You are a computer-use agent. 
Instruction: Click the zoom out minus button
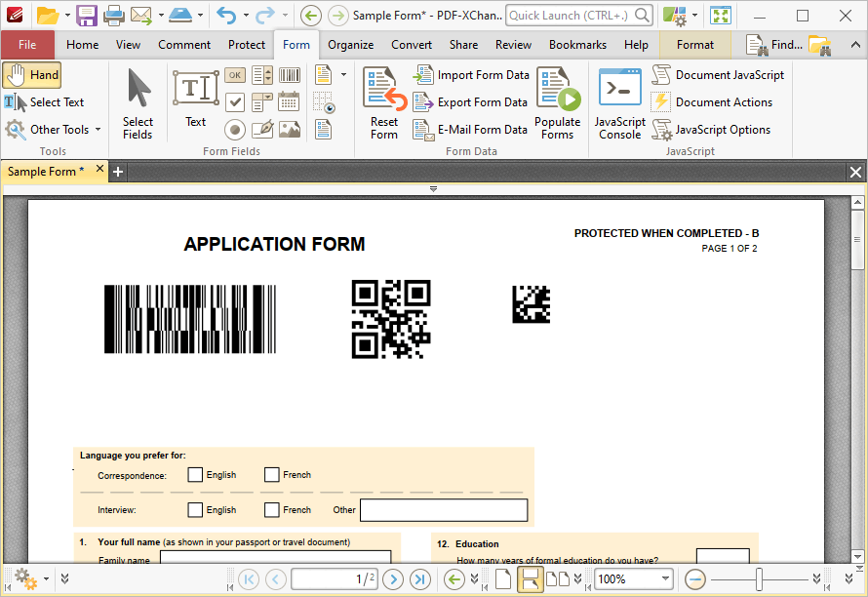tap(694, 579)
